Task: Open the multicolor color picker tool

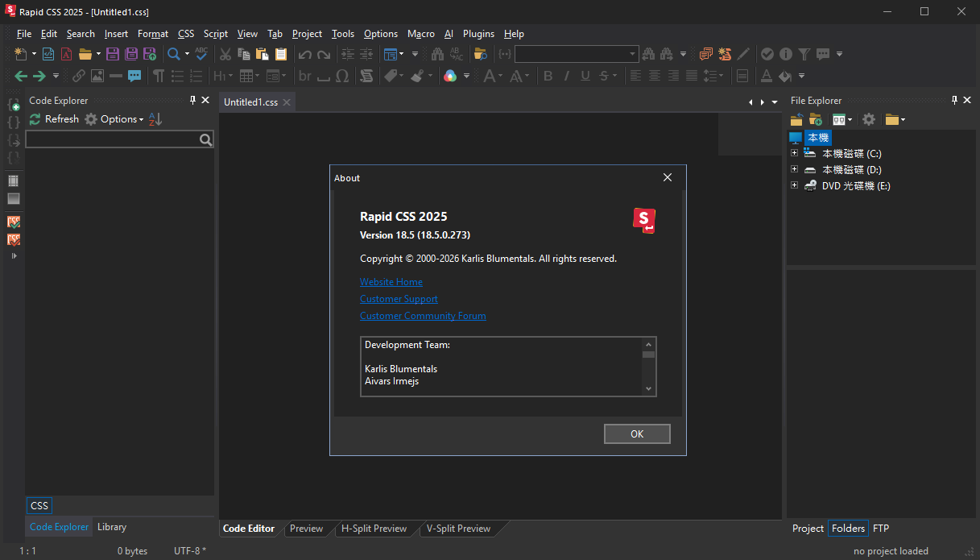Action: click(450, 76)
